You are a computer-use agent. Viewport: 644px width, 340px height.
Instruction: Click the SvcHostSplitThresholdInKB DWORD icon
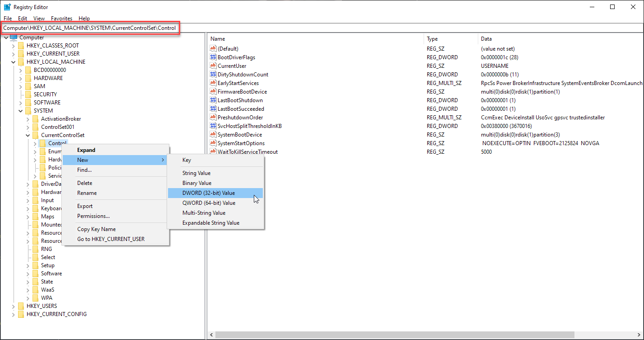tap(214, 126)
